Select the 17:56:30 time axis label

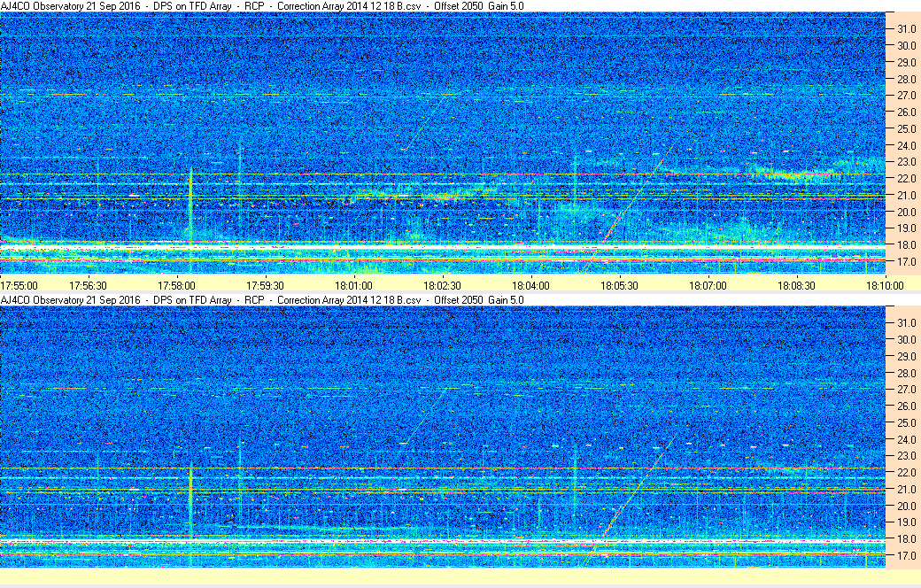[88, 286]
